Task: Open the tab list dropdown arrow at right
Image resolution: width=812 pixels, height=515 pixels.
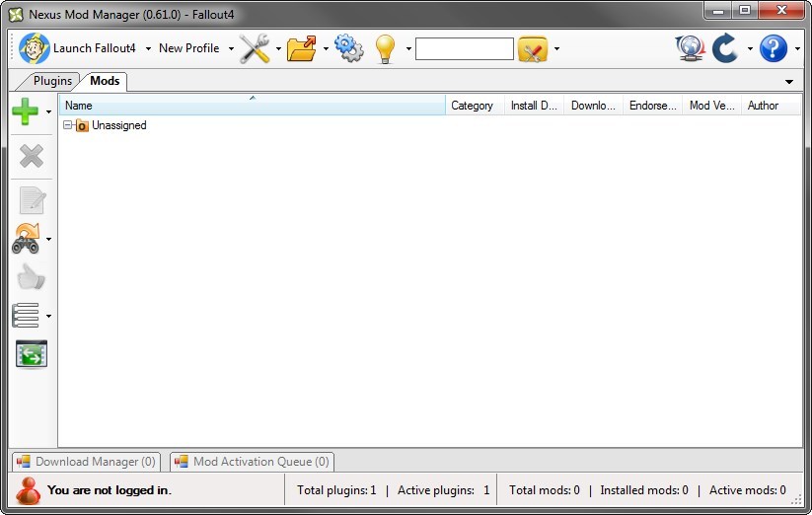Action: [789, 82]
